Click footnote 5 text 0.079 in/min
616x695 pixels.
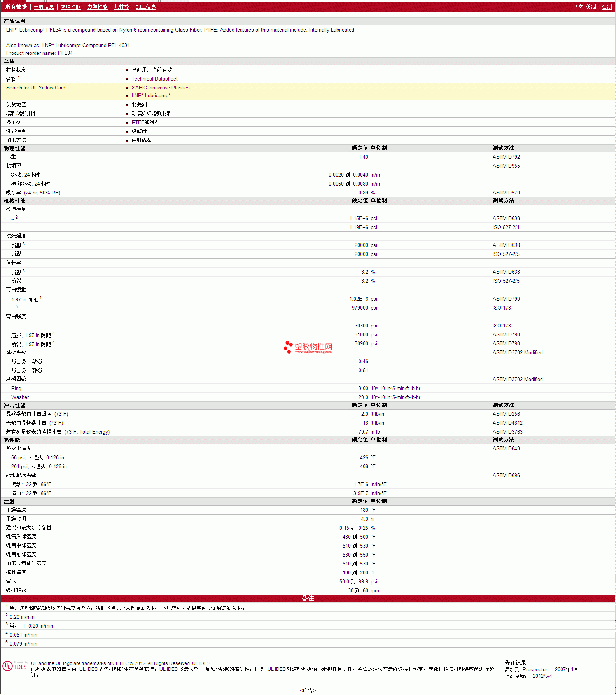[x=23, y=644]
